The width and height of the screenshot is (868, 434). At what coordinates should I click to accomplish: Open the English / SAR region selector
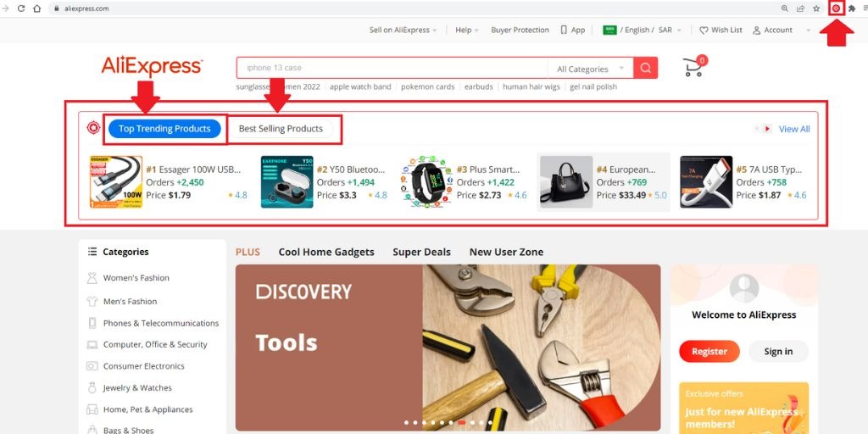pyautogui.click(x=643, y=30)
